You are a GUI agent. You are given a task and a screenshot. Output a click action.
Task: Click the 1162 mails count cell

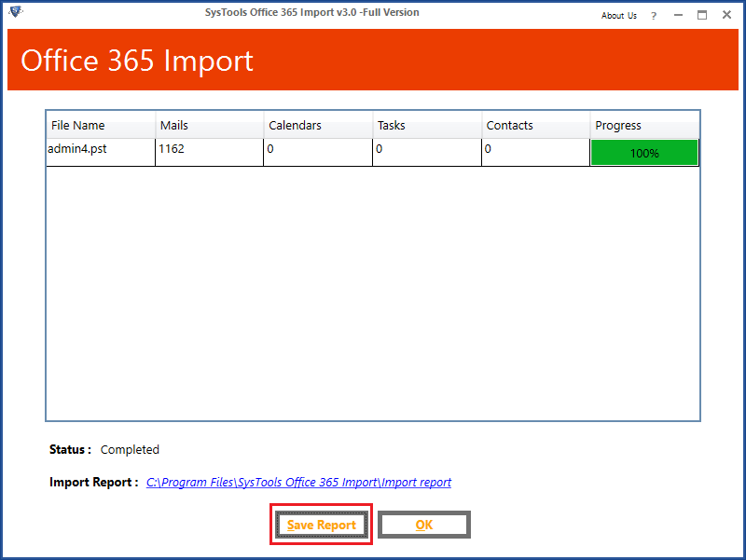pos(209,152)
